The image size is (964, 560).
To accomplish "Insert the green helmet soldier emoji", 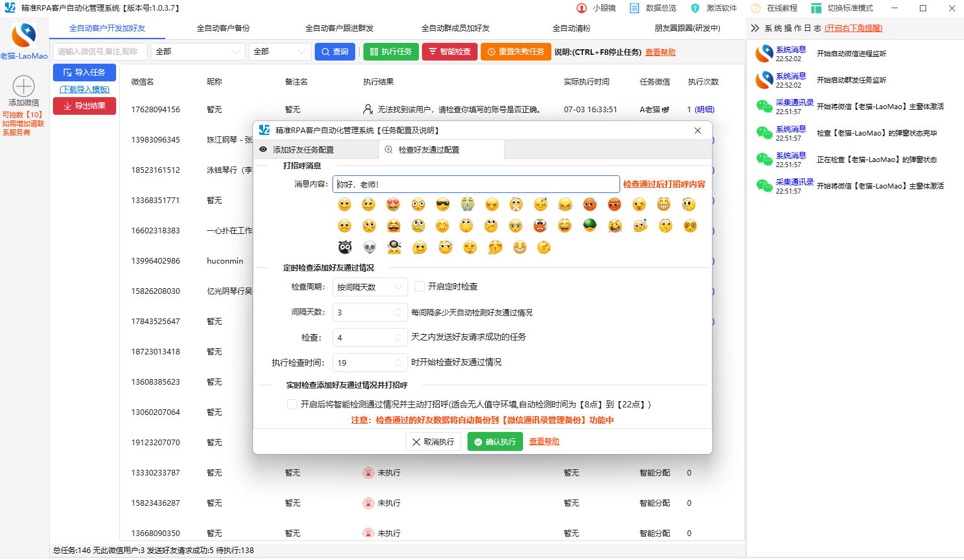I will [x=590, y=225].
